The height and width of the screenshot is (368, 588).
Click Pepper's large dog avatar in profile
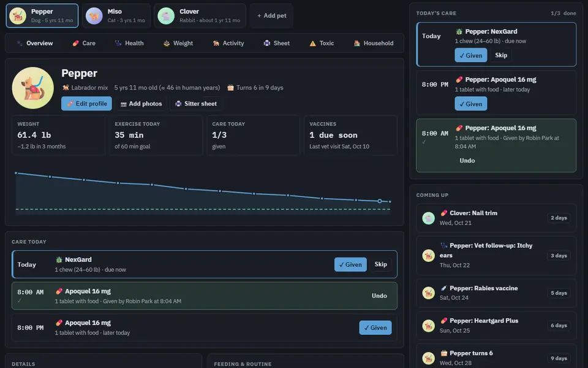click(32, 88)
